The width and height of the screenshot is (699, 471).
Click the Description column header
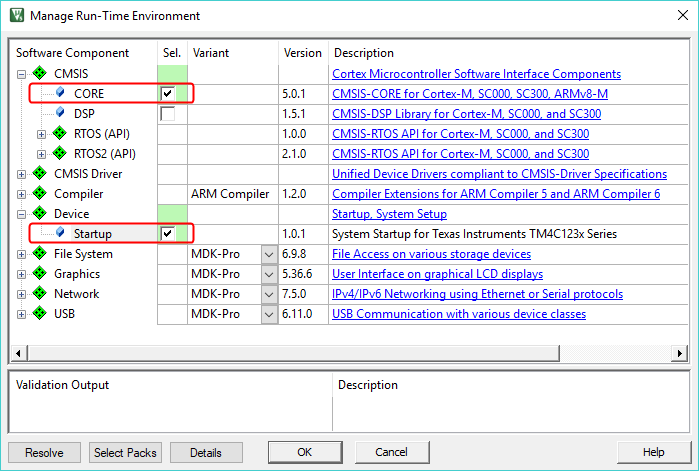(364, 53)
